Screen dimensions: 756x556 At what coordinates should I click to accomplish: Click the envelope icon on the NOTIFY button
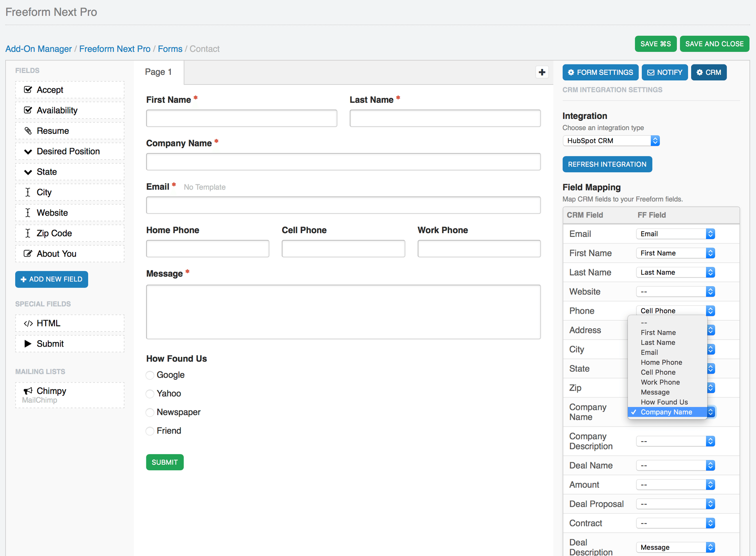(x=651, y=72)
